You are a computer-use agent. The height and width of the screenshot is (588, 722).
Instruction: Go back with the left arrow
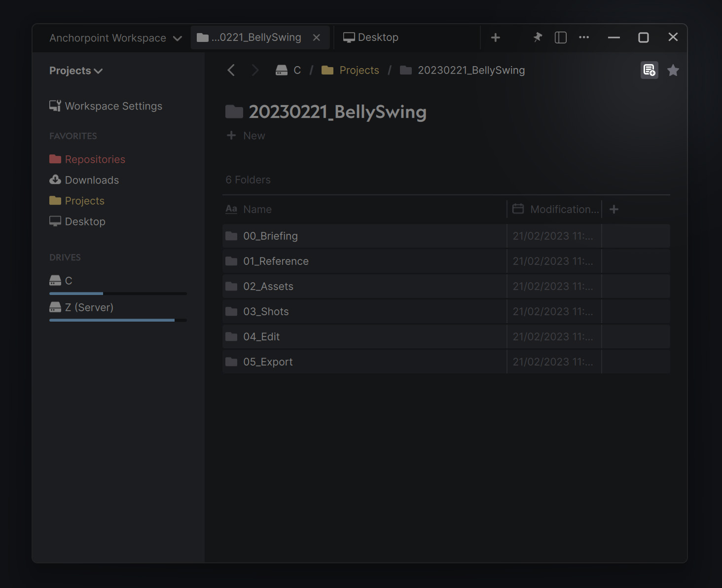point(231,70)
